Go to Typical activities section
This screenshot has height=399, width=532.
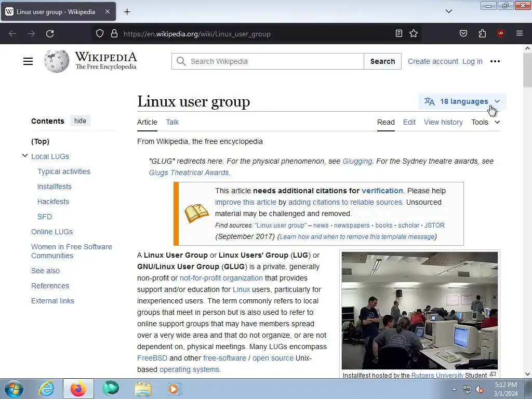pos(64,171)
